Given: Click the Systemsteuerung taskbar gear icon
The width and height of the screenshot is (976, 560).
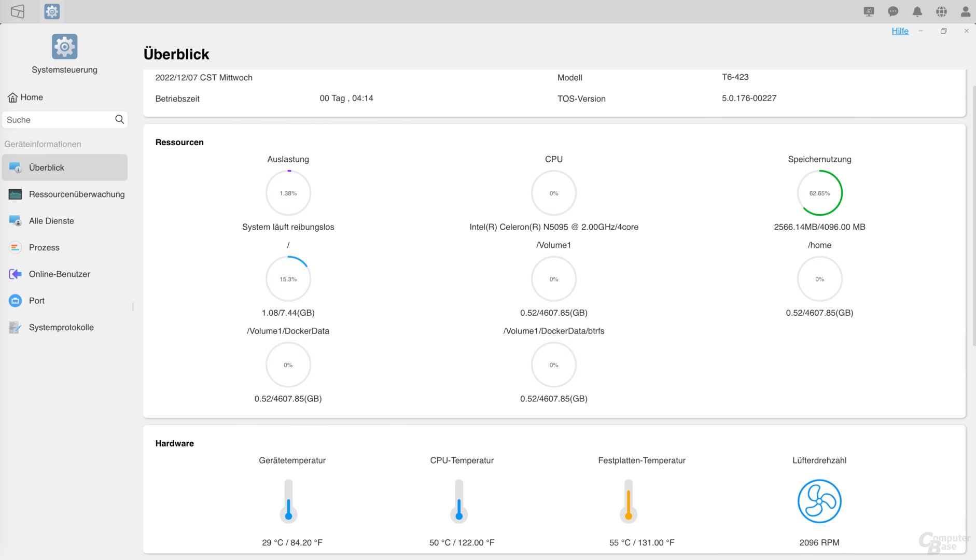Looking at the screenshot, I should (x=52, y=11).
